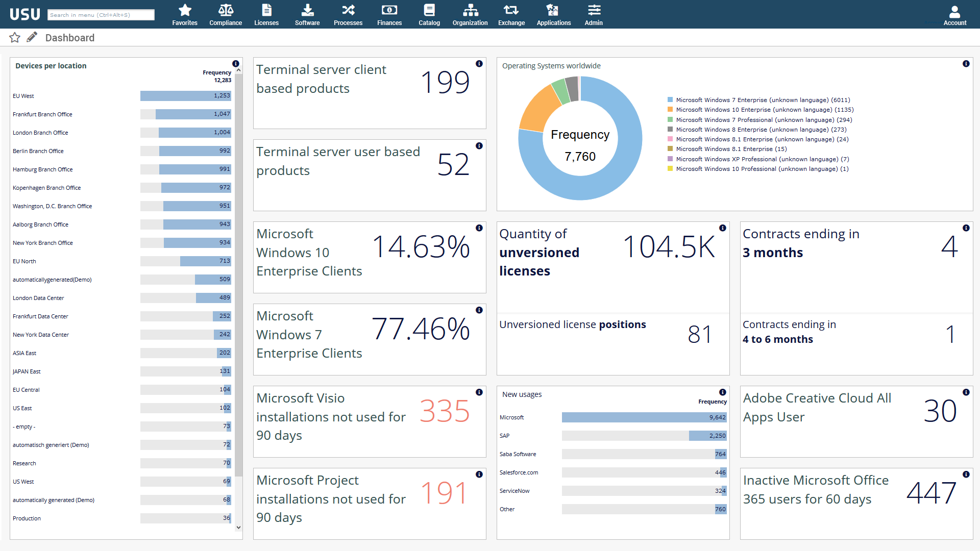Viewport: 980px width, 551px height.
Task: Toggle the favorite star beside Dashboard
Action: (x=15, y=37)
